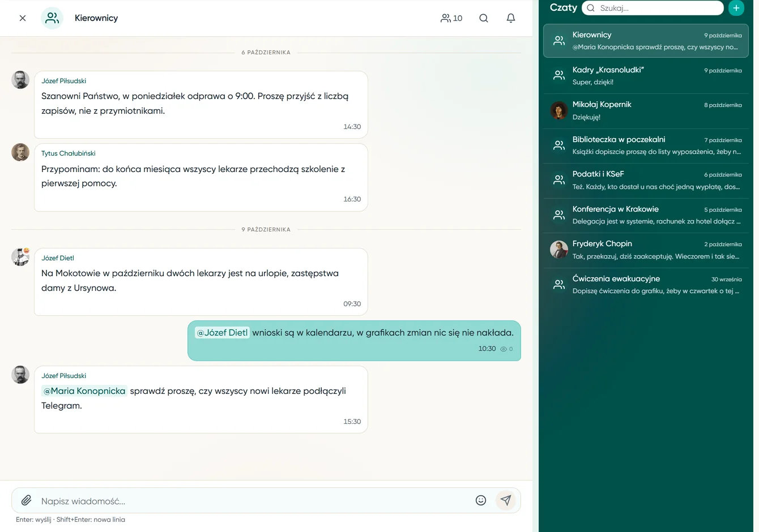Viewport: 759px width, 532px height.
Task: Show the 10 members list
Action: tap(451, 18)
